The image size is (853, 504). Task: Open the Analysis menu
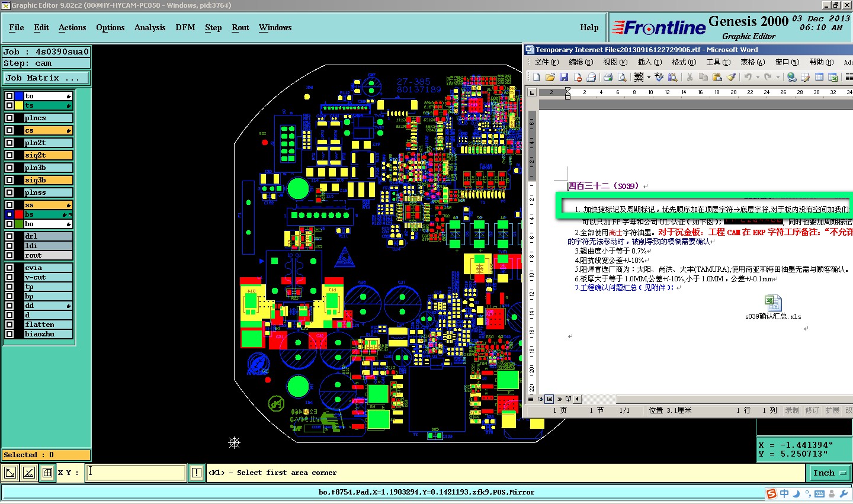click(x=150, y=27)
